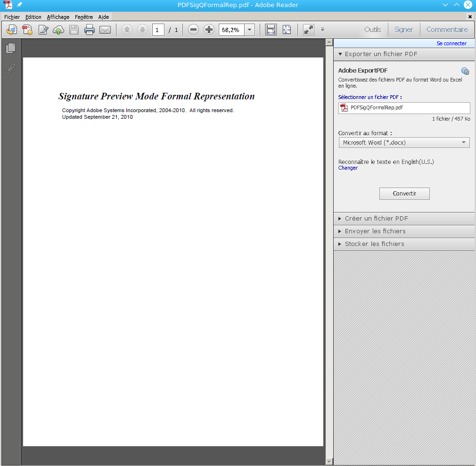Open the toolbar customization dropdown arrow
This screenshot has width=476, height=466.
click(x=322, y=29)
